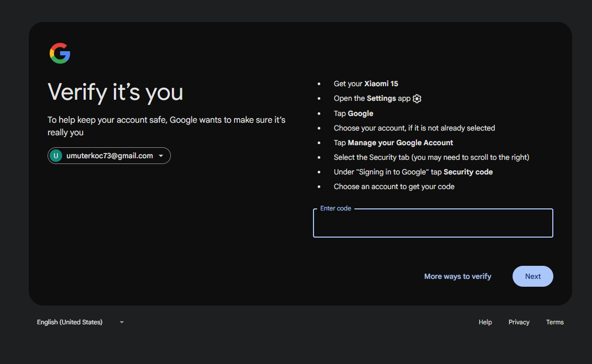The image size is (592, 364).
Task: Expand the English (United States) language selector
Action: 80,322
